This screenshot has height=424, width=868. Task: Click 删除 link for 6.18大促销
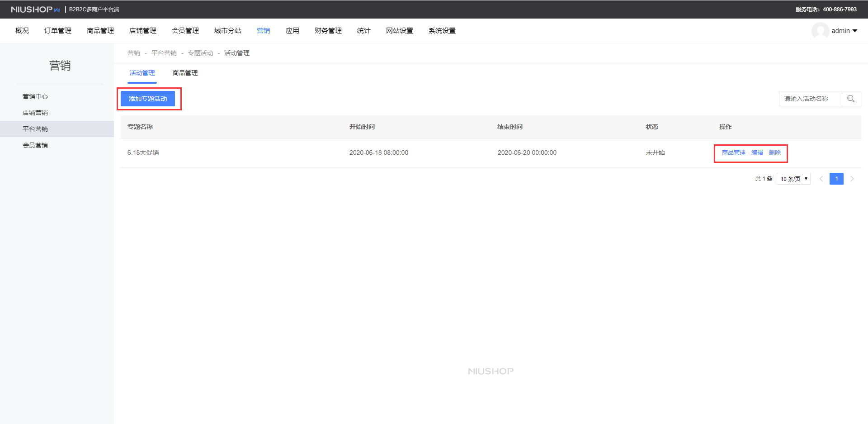tap(775, 152)
